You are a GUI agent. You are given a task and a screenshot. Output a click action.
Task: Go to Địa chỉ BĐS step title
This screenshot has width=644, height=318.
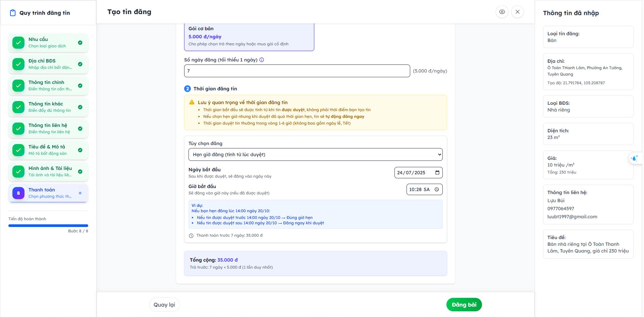(42, 61)
